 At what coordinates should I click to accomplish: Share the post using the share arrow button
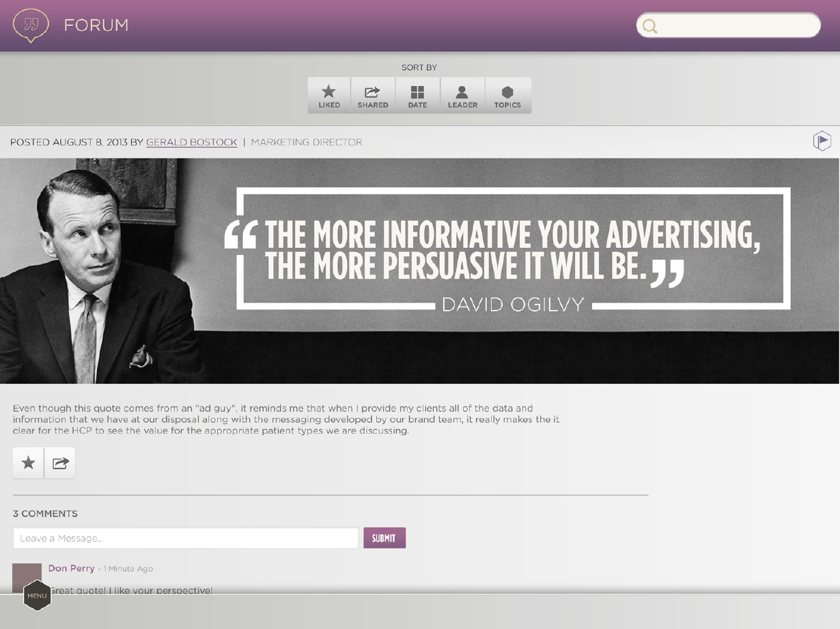60,463
